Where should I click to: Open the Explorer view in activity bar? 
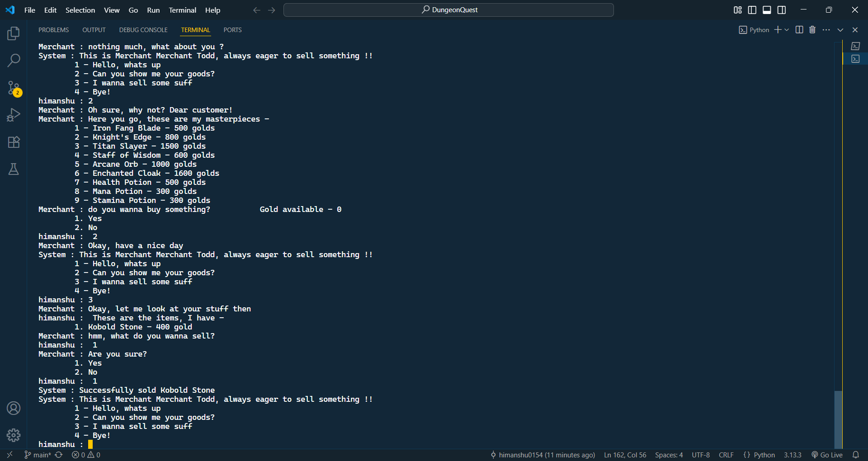14,33
